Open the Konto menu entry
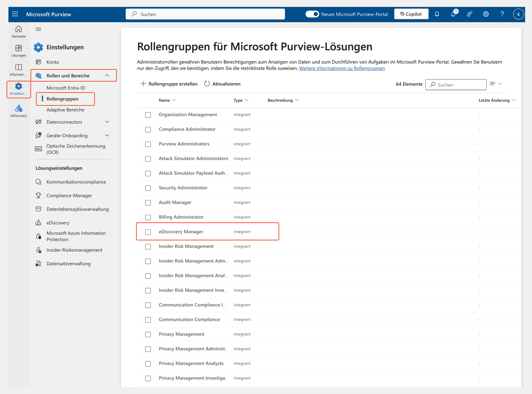The width and height of the screenshot is (532, 394). 53,62
